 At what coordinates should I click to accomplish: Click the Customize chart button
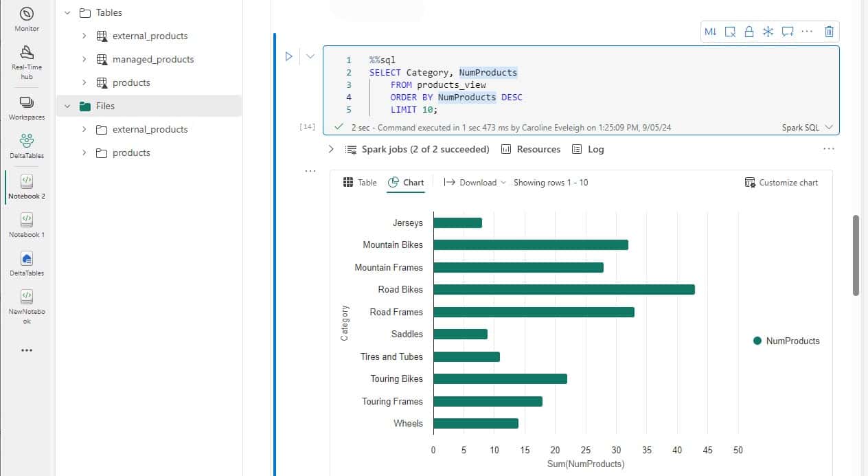781,183
